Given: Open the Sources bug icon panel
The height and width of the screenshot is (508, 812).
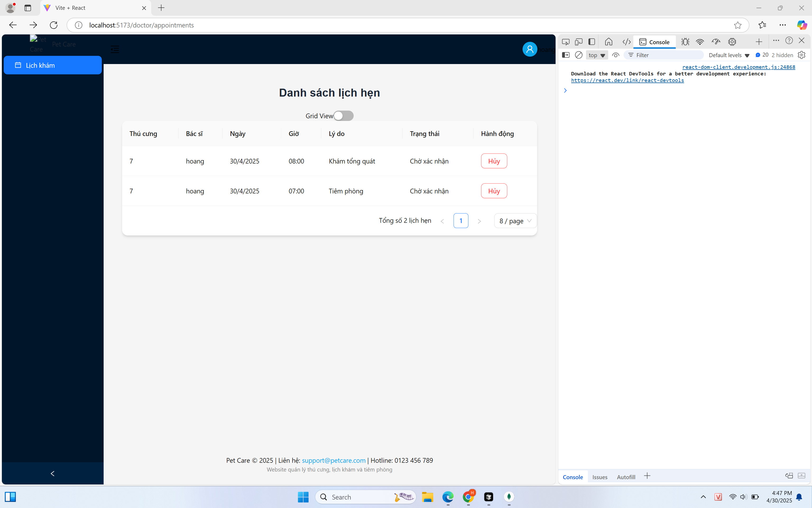Looking at the screenshot, I should click(685, 42).
